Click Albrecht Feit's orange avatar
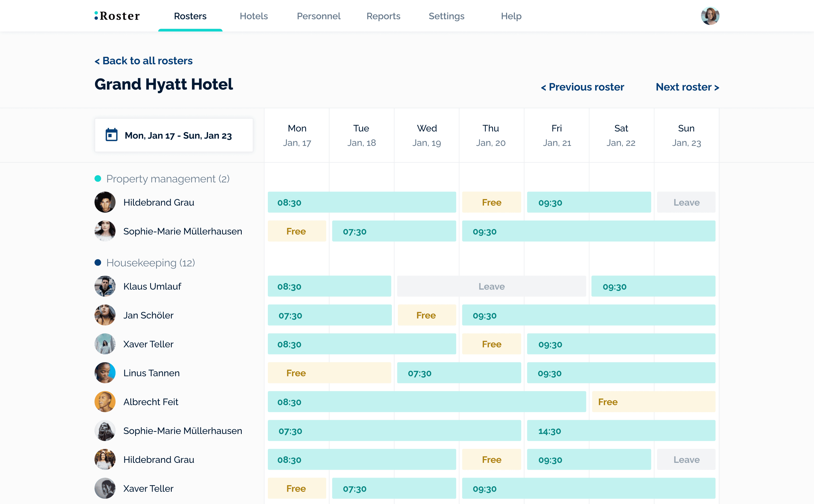 pos(105,402)
